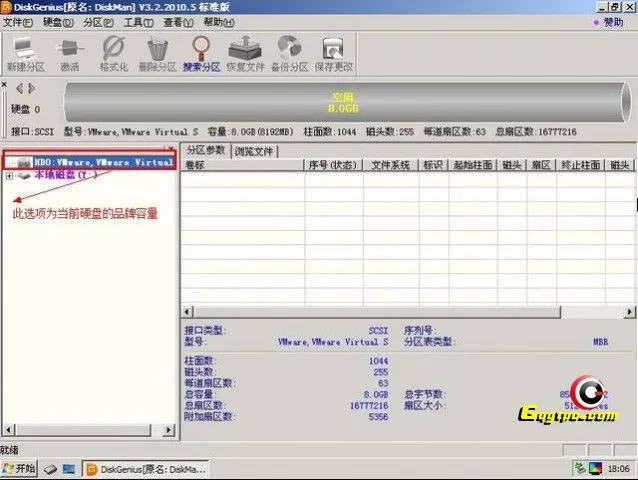Click the network tray icon
Viewport: 638px width, 480px height.
580,468
